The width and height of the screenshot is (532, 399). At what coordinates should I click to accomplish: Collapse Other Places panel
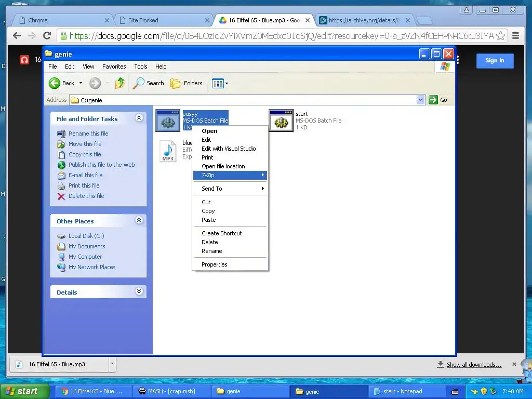139,220
